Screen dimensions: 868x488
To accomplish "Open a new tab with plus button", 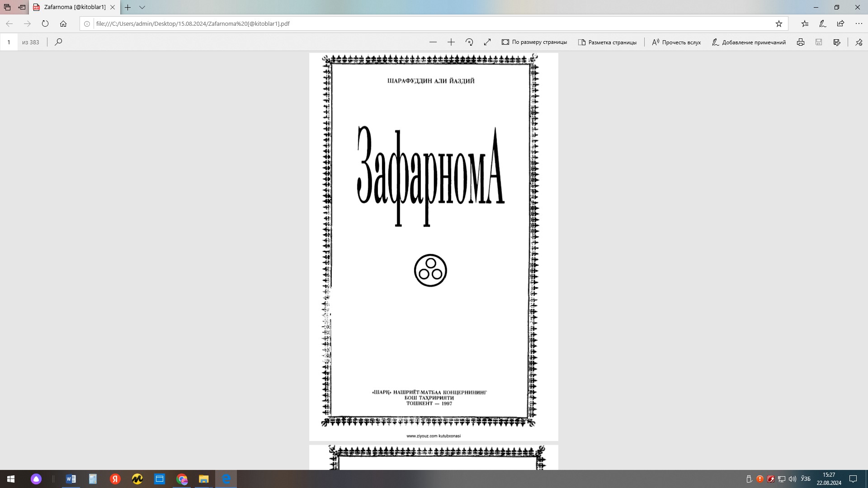I will tap(128, 7).
